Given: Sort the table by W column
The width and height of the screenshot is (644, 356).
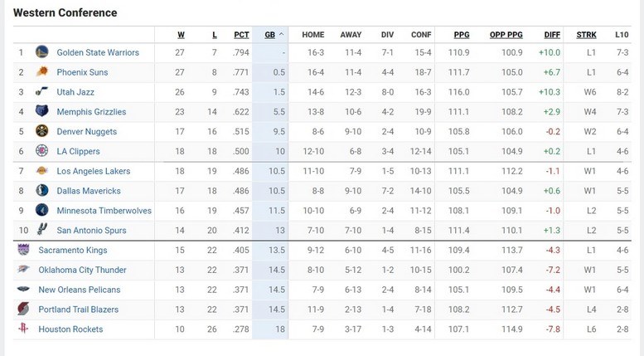Looking at the screenshot, I should [181, 35].
